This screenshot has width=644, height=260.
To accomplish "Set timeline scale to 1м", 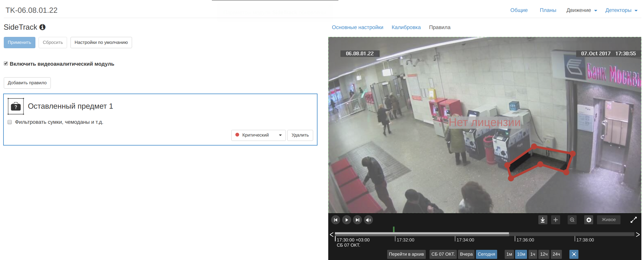I will 509,254.
